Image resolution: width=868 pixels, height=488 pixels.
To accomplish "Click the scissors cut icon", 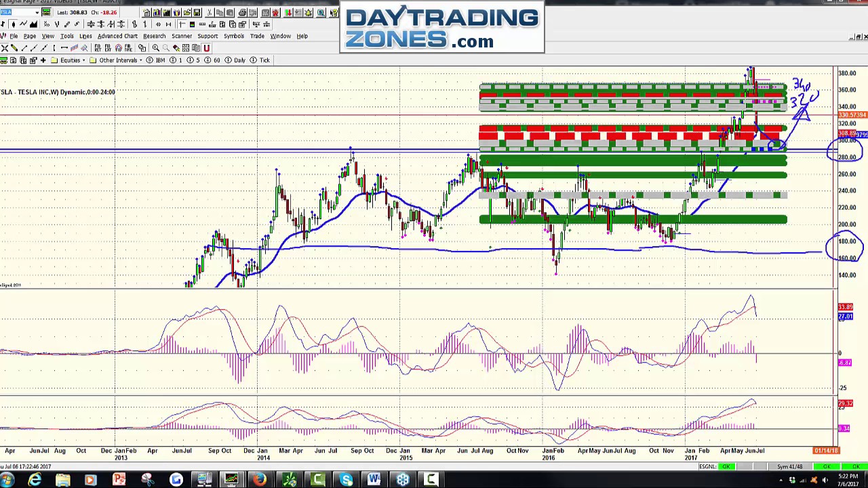I will (210, 12).
